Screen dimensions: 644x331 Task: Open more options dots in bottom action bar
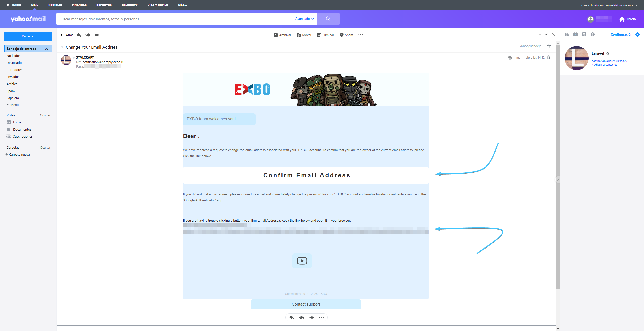[321, 317]
